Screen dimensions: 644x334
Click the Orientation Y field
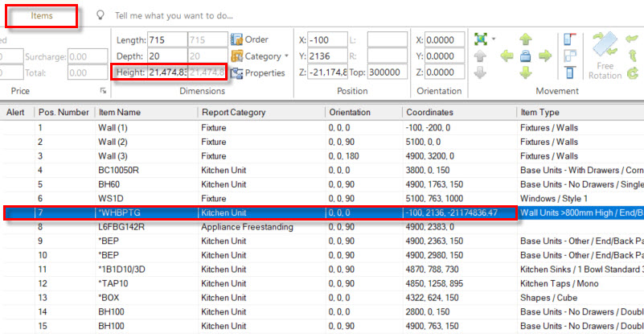(445, 56)
